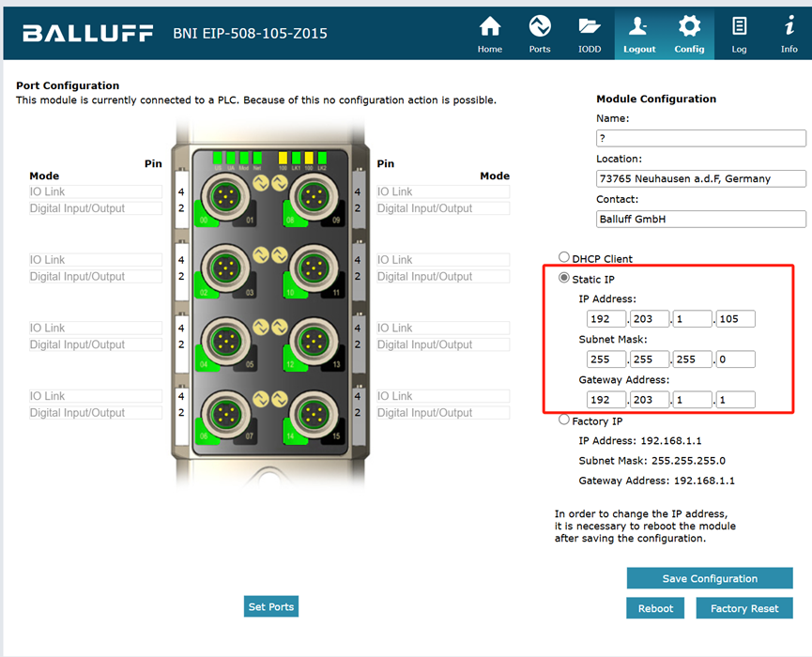
Task: Open the Info icon
Action: point(789,25)
